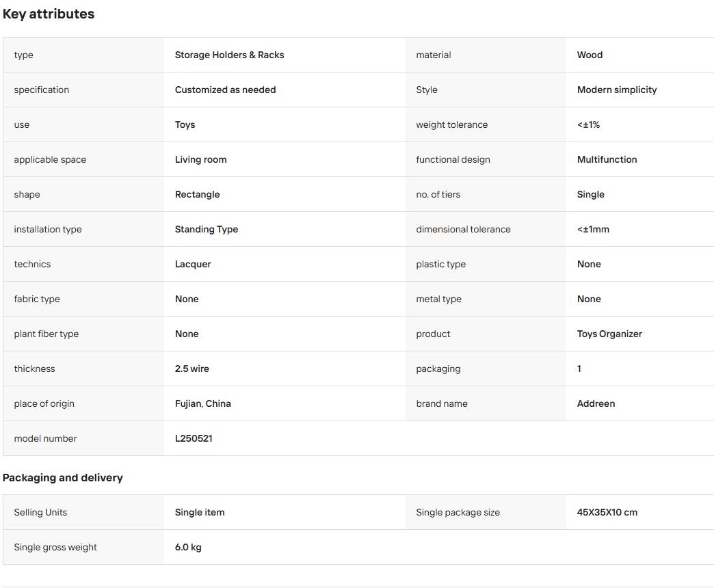Select the dimensional tolerance label
This screenshot has width=714, height=588.
click(463, 229)
